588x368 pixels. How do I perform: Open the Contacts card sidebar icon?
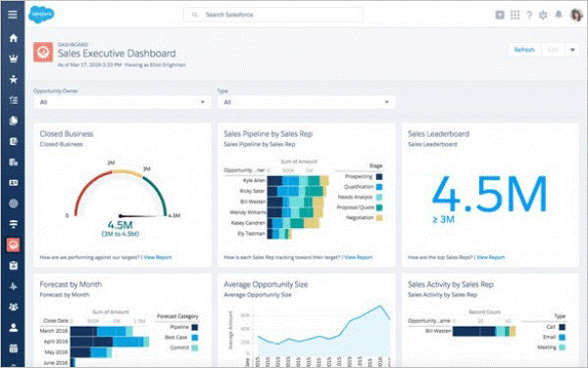pyautogui.click(x=13, y=183)
